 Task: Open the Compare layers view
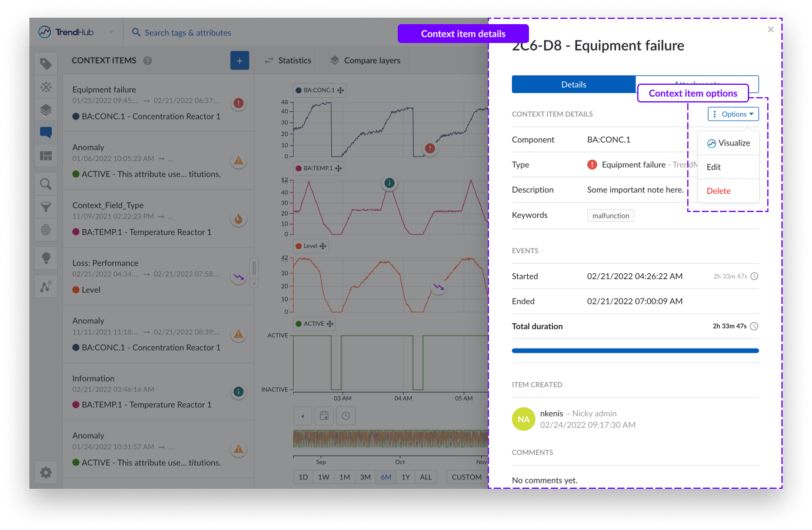pos(365,61)
